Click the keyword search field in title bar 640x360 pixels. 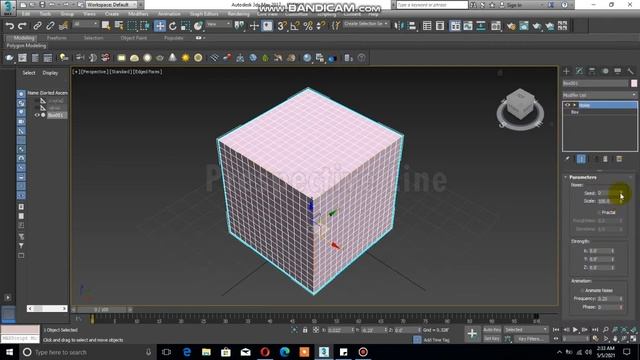click(432, 5)
